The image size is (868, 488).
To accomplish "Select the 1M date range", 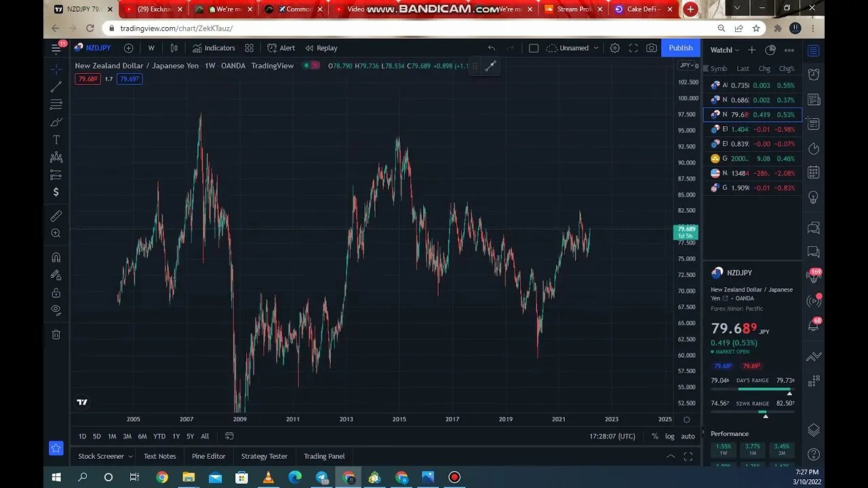I will pos(112,436).
